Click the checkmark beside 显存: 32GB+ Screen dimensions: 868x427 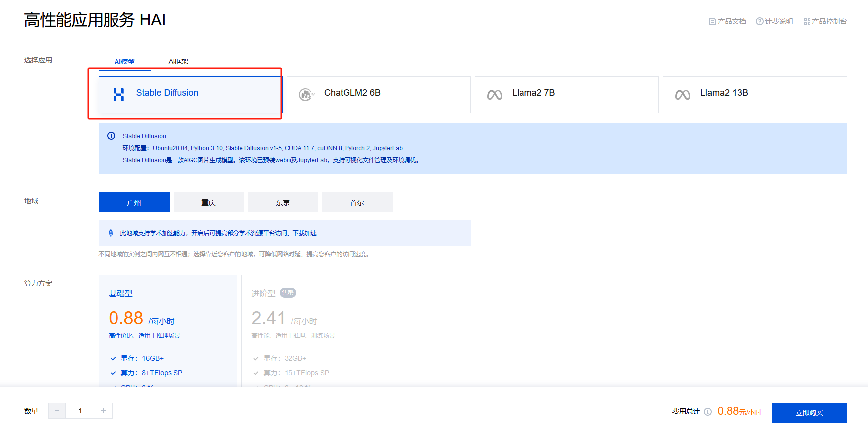[x=256, y=358]
